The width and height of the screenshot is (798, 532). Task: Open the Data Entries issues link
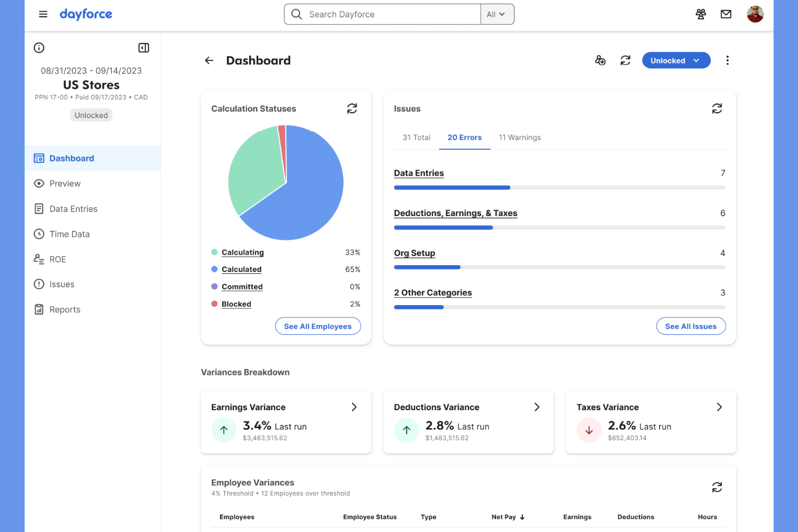(x=419, y=173)
